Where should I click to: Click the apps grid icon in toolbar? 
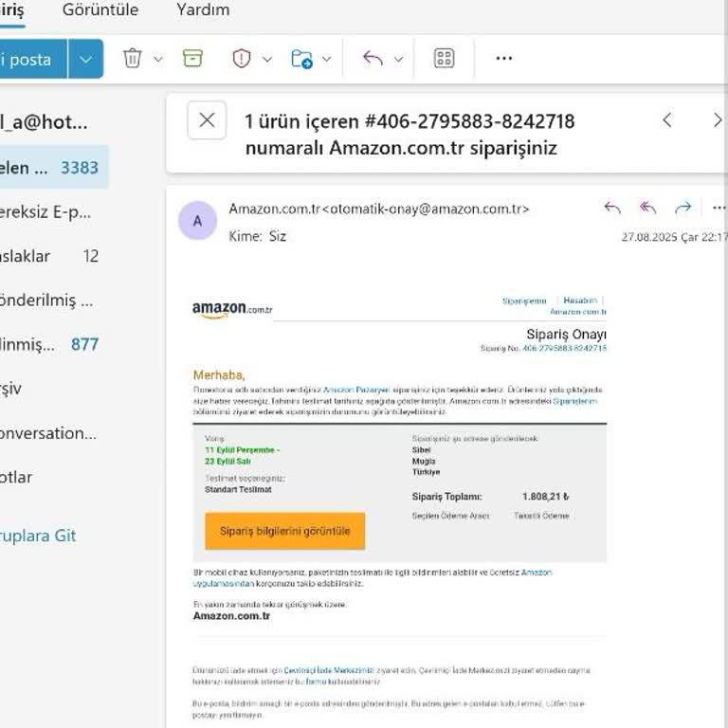(x=444, y=59)
